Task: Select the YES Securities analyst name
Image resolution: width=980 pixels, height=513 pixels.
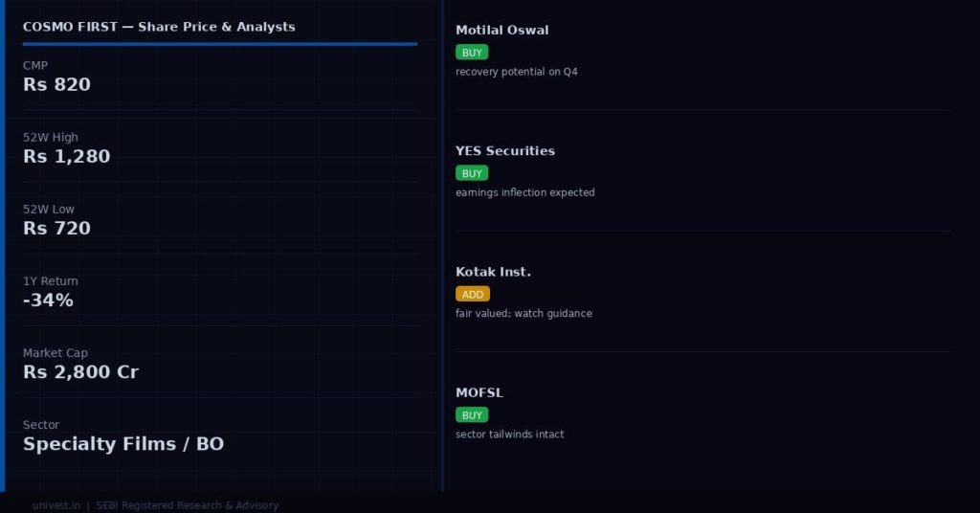Action: click(x=505, y=150)
